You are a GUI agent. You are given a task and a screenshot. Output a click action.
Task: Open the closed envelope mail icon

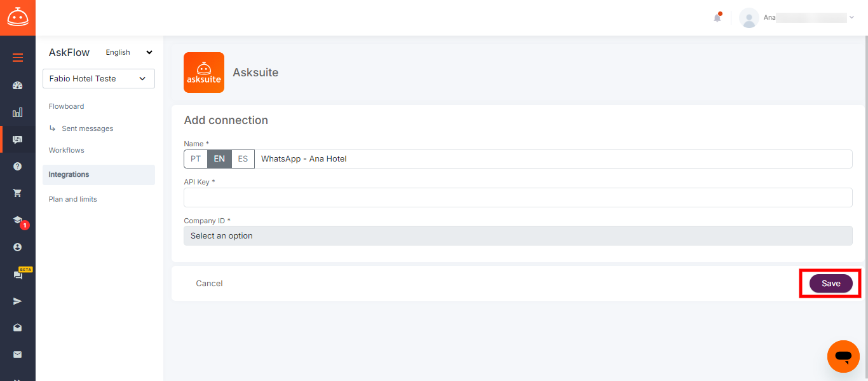(x=18, y=354)
